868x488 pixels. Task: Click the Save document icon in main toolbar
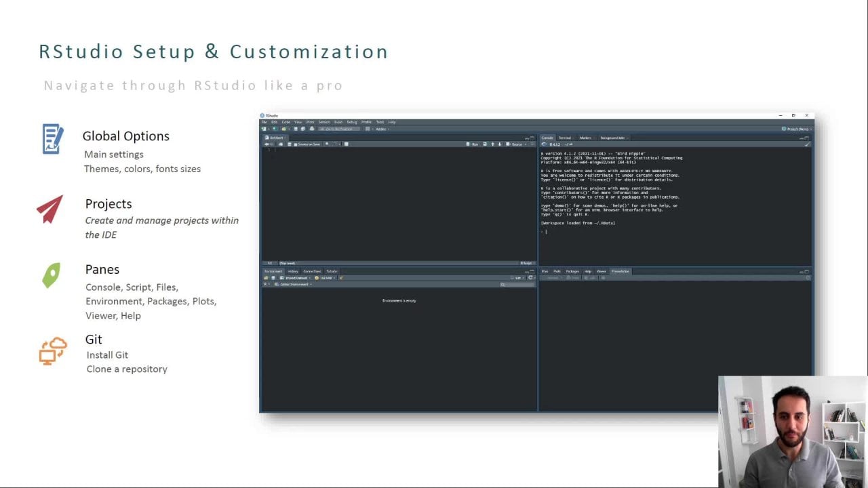click(296, 129)
